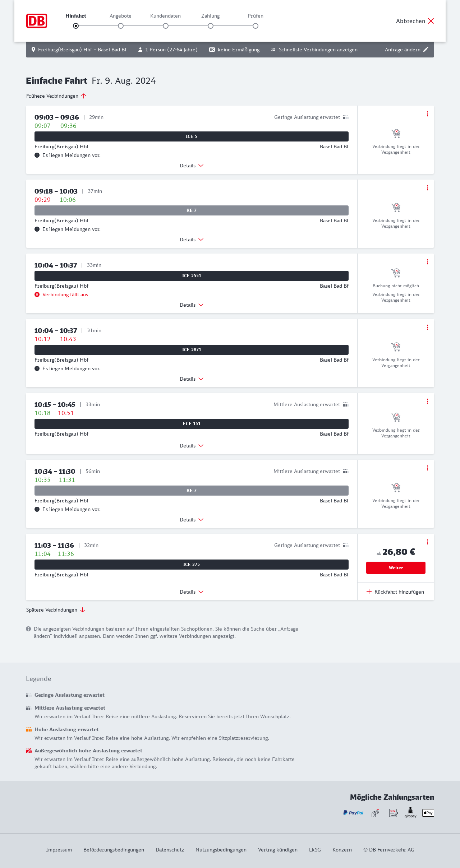
Task: Click the alert icon on ICE 2871 notice
Action: pyautogui.click(x=37, y=368)
